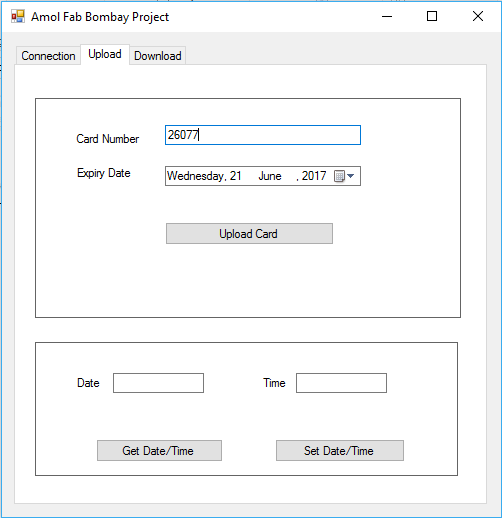This screenshot has height=518, width=502.
Task: Open the Expiry Date calendar dropdown
Action: coord(344,176)
